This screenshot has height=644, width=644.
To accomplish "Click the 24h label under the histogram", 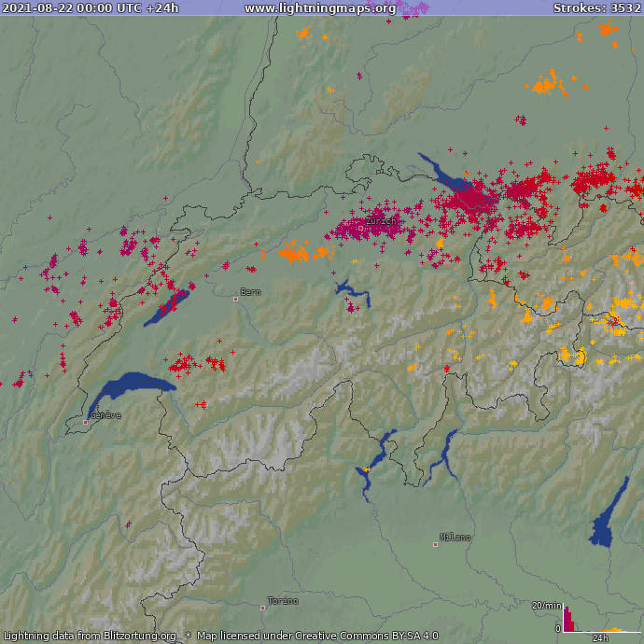I will (x=599, y=638).
